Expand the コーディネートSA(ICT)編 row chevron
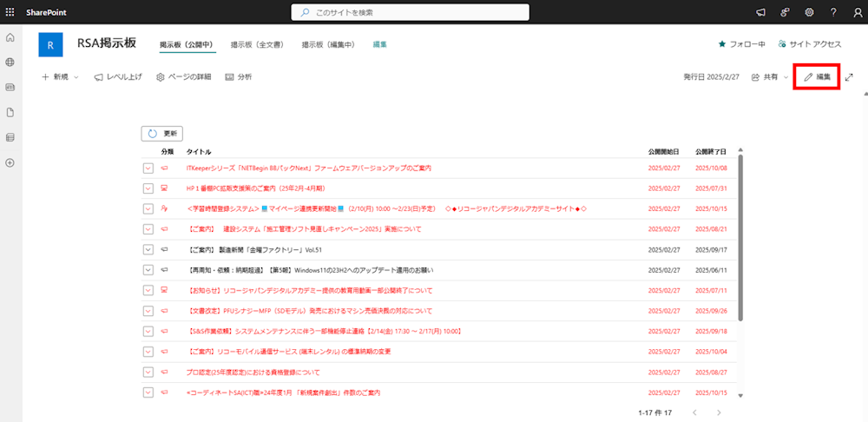This screenshot has width=868, height=422. coord(148,392)
